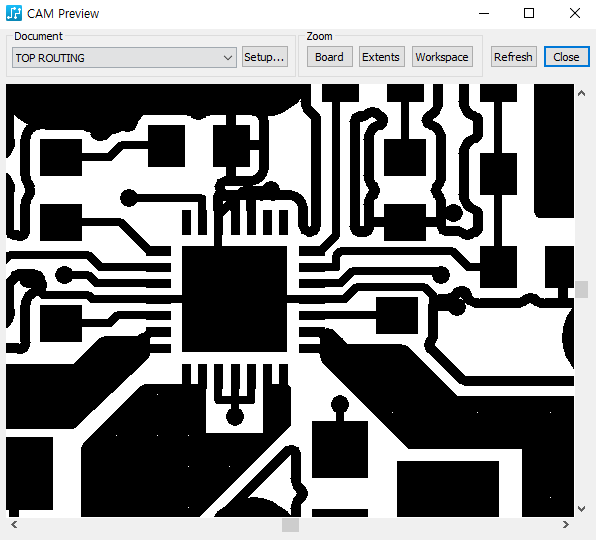The image size is (596, 540).
Task: Zoom to Workspace
Action: pos(442,57)
